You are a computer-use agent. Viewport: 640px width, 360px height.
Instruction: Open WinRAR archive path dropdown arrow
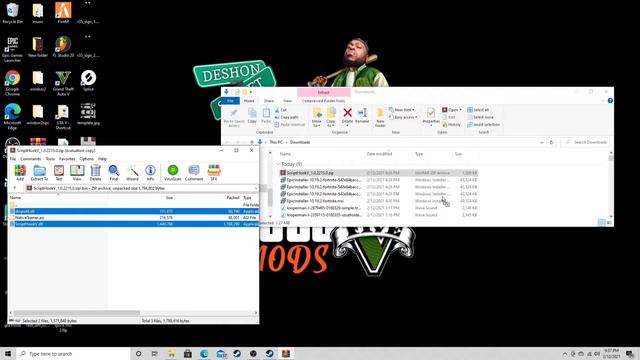coord(256,188)
